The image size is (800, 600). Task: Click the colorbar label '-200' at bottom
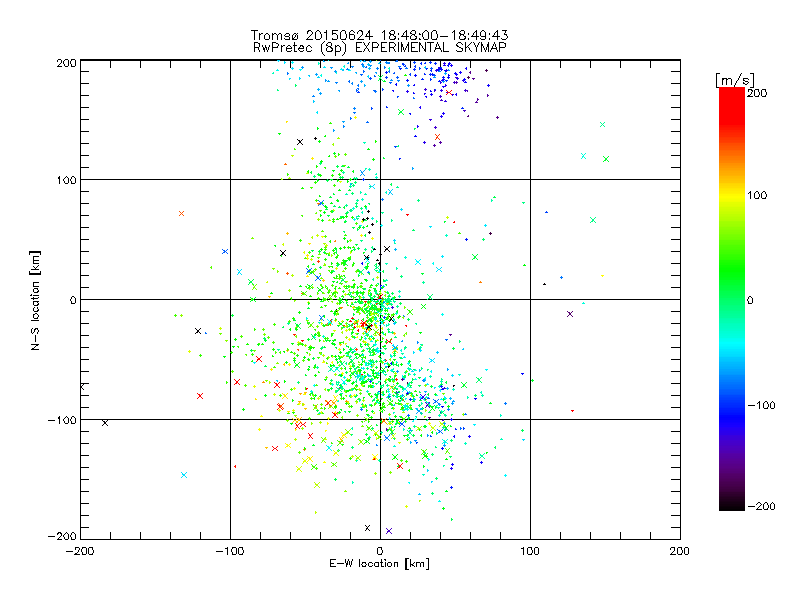[x=761, y=506]
